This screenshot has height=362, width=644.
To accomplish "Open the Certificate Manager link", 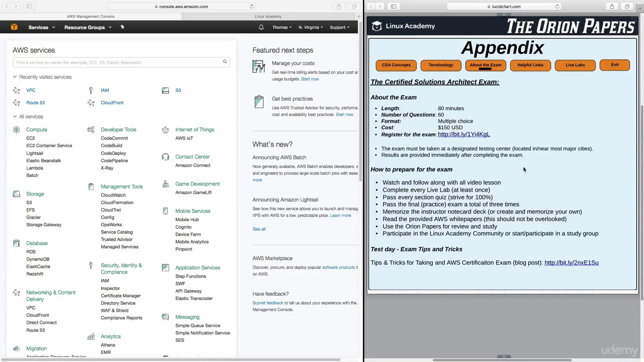I will coord(121,296).
